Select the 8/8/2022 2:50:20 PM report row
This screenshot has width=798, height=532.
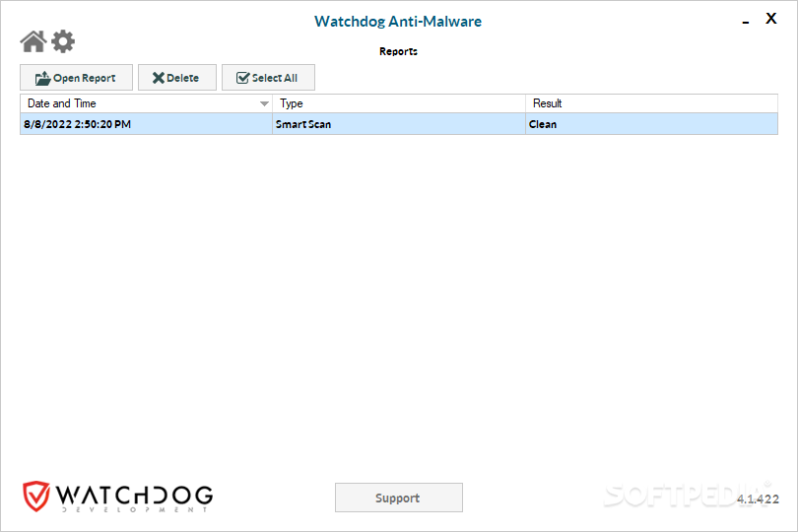(x=399, y=124)
